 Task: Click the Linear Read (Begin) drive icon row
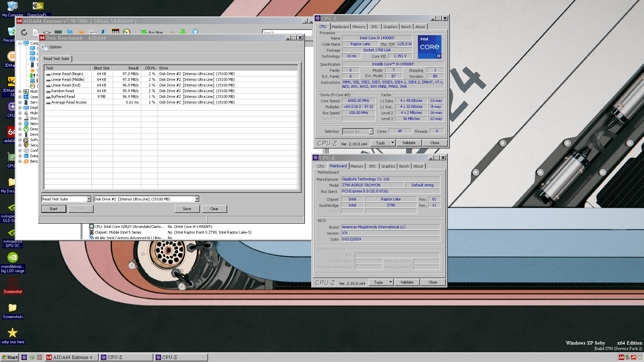point(48,74)
